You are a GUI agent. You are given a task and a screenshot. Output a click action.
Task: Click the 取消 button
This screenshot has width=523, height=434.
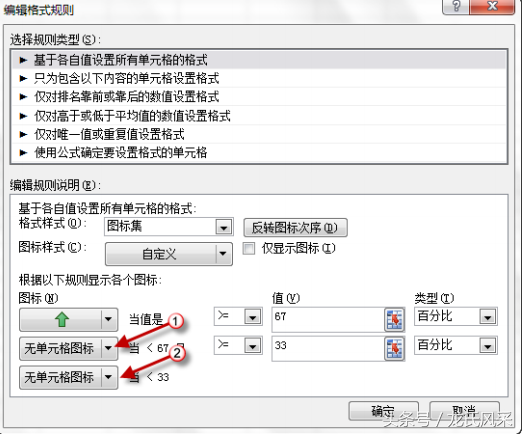pos(464,411)
